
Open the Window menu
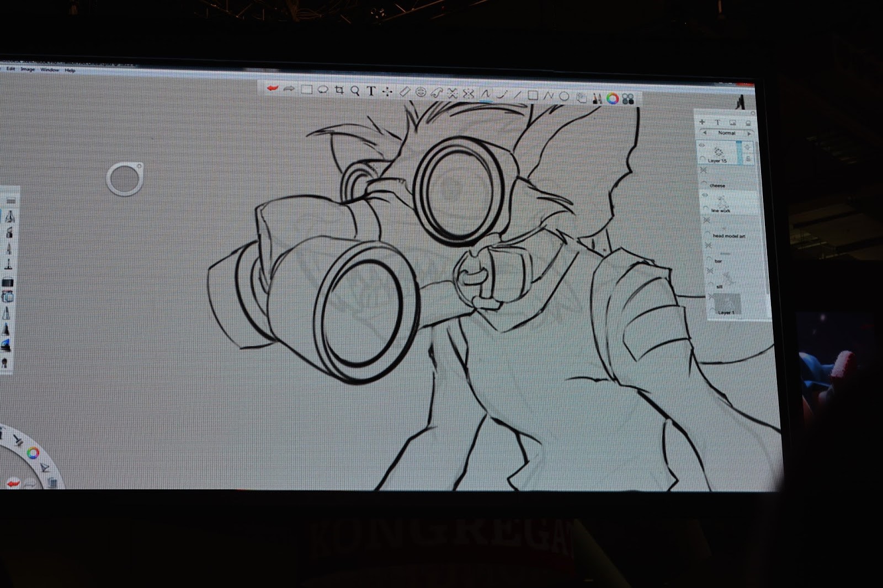click(49, 70)
